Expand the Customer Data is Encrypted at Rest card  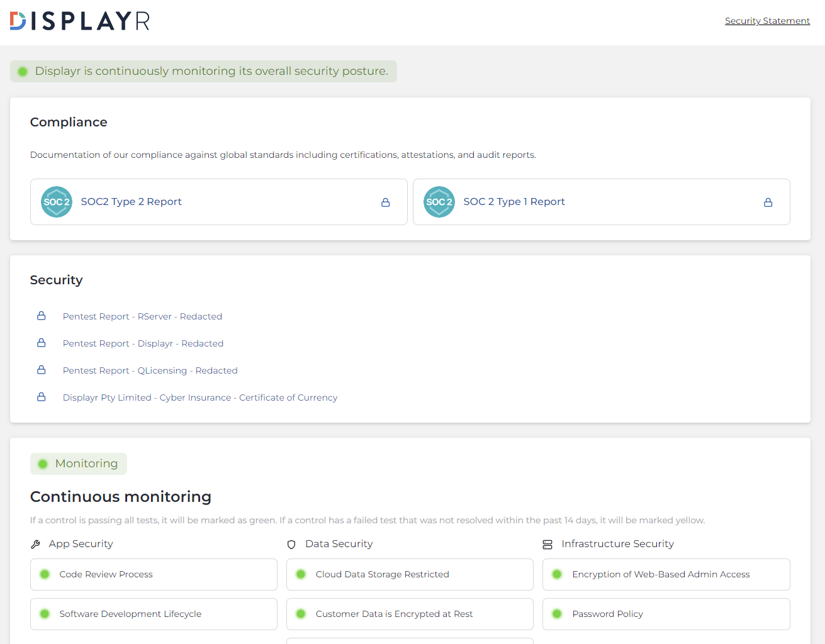tap(409, 614)
